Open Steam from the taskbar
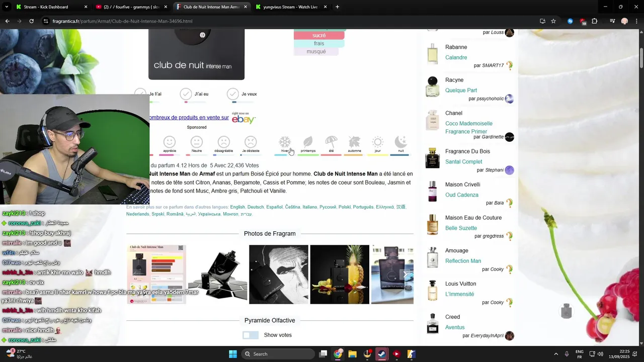This screenshot has width=644, height=362. (x=382, y=354)
